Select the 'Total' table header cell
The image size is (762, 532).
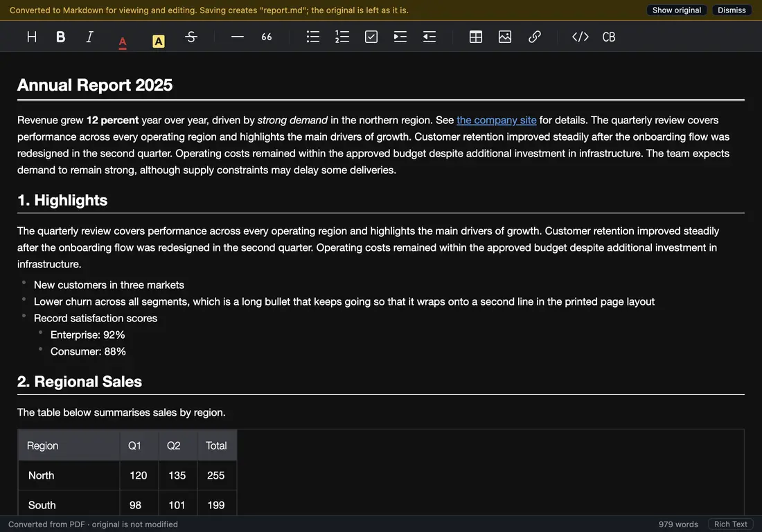pos(218,445)
